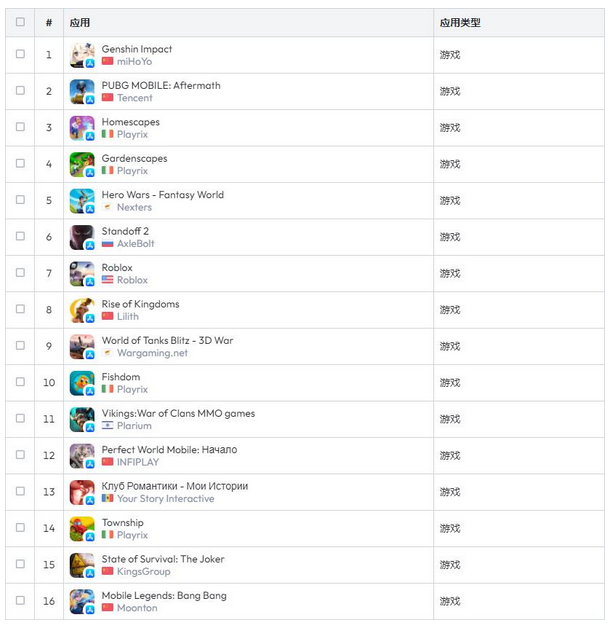Image resolution: width=609 pixels, height=625 pixels.
Task: Click the PUBG MOBILE app icon
Action: tap(82, 92)
